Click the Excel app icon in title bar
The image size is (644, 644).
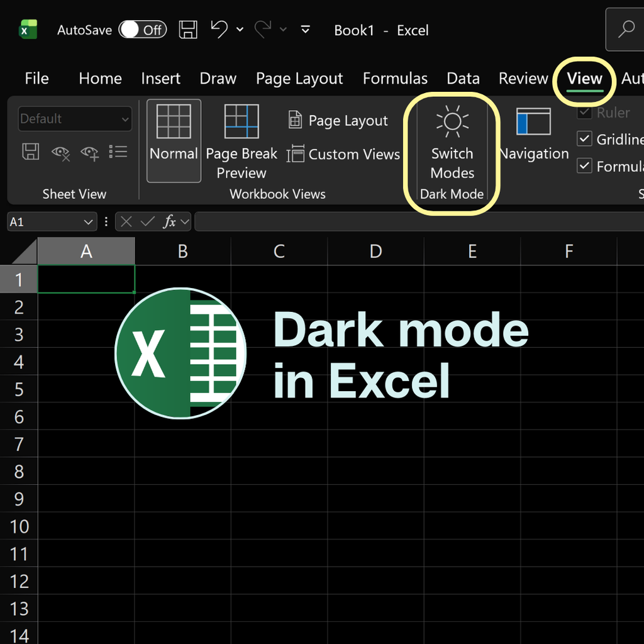[x=28, y=30]
